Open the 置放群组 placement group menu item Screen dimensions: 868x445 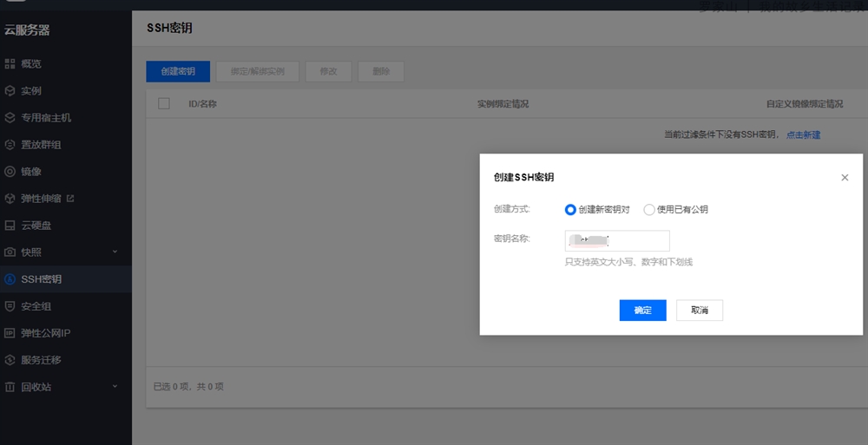[x=41, y=145]
